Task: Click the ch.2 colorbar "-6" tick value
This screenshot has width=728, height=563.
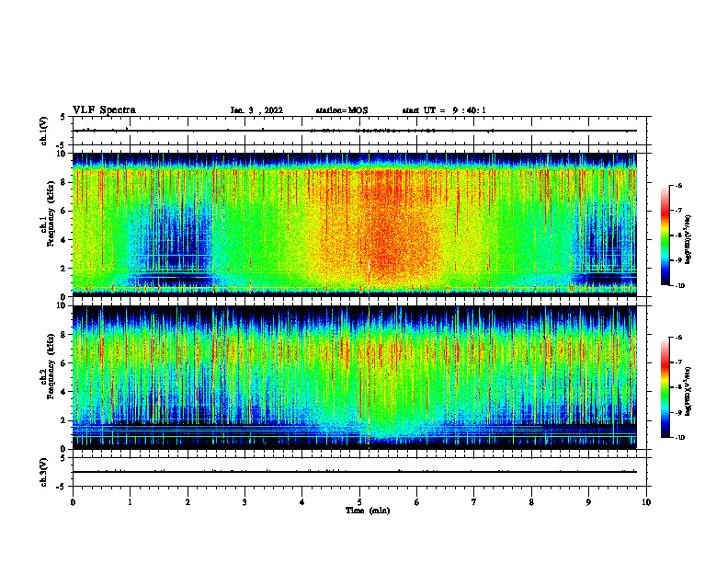Action: [x=678, y=338]
